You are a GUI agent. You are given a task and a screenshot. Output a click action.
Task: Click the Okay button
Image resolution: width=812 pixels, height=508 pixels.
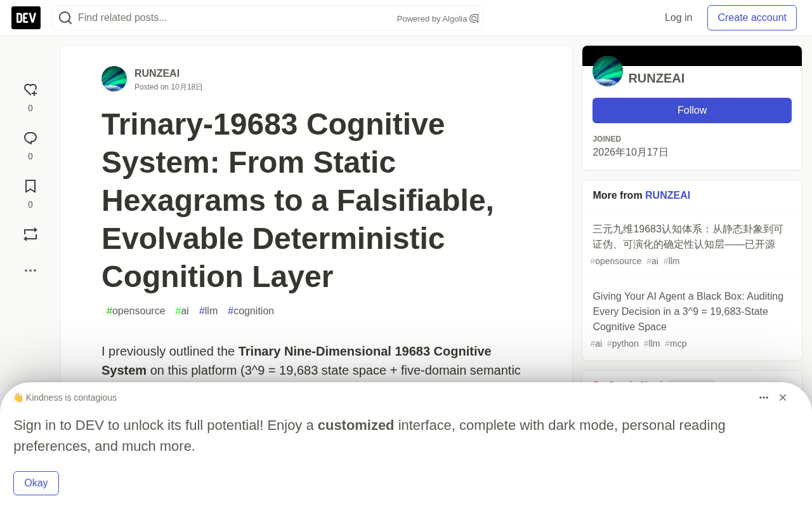coord(36,483)
